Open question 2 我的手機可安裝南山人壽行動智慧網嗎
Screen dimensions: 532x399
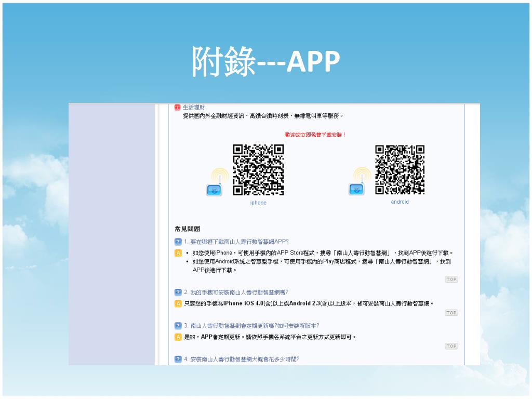click(x=236, y=292)
